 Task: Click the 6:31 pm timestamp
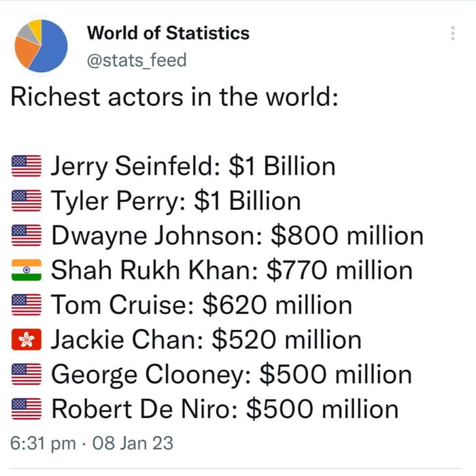(x=44, y=443)
